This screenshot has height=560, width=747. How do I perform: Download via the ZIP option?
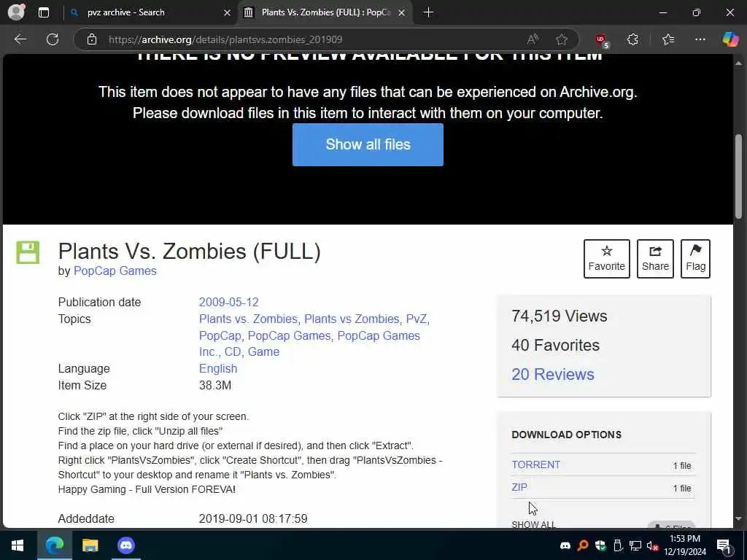pyautogui.click(x=519, y=487)
